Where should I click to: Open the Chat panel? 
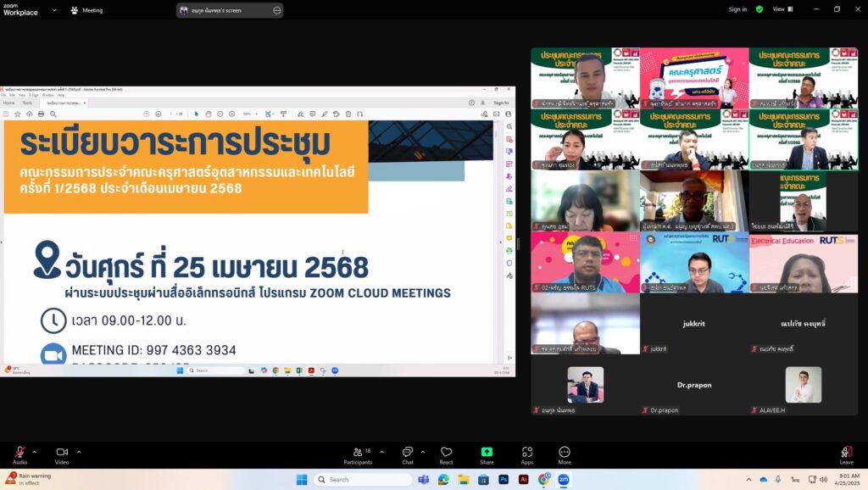click(x=408, y=455)
